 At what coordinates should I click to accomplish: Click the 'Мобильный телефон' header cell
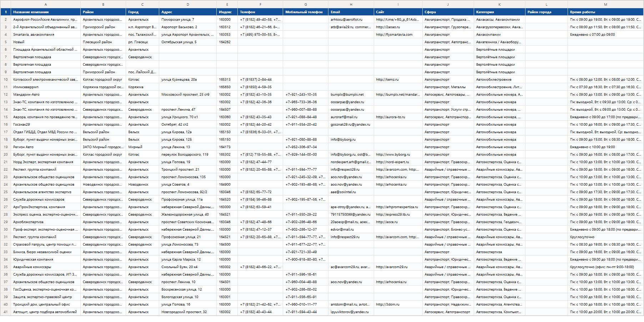(306, 12)
